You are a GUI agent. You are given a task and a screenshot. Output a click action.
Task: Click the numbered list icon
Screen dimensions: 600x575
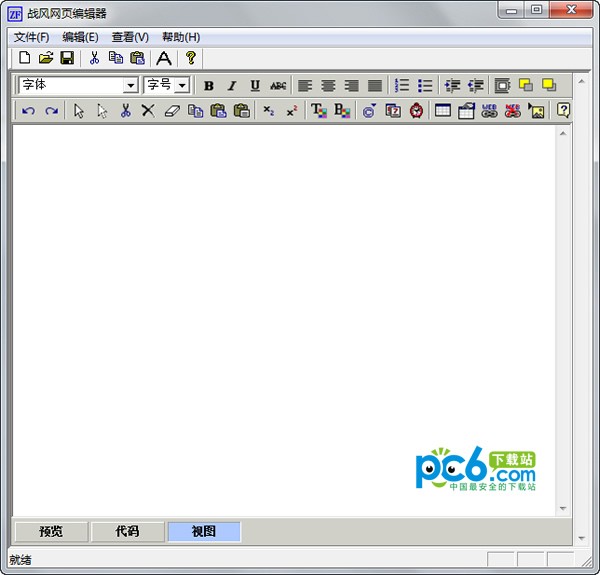(402, 86)
